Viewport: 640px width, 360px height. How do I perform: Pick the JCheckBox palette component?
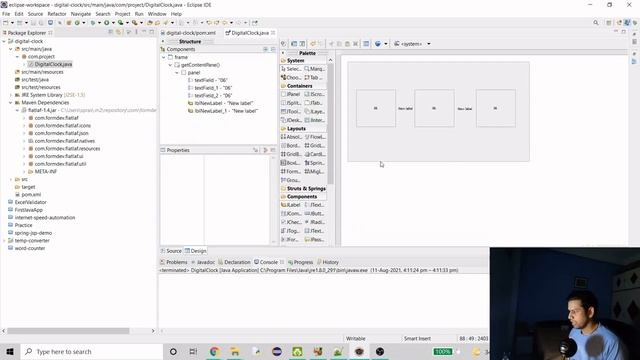click(x=291, y=222)
